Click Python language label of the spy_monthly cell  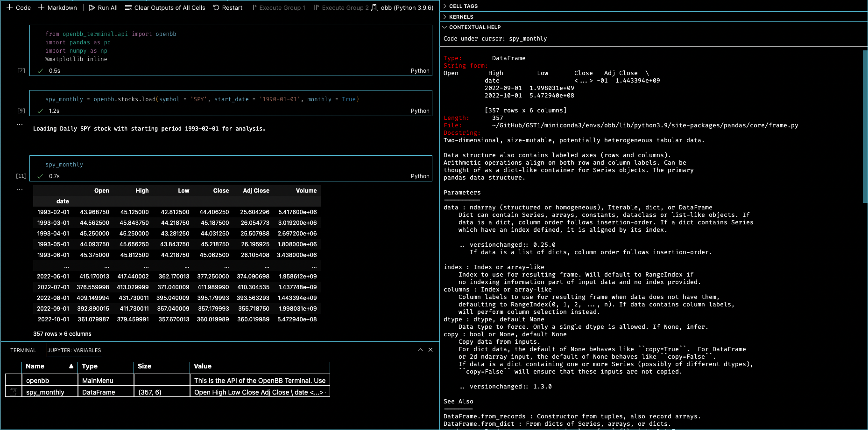coord(420,176)
